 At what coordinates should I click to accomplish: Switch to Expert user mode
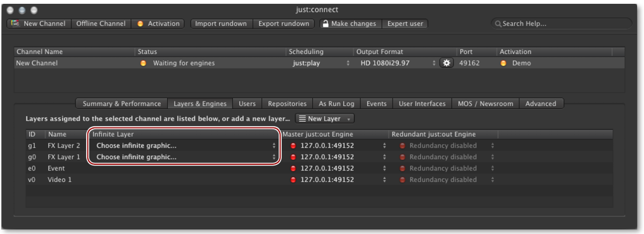[x=405, y=24]
